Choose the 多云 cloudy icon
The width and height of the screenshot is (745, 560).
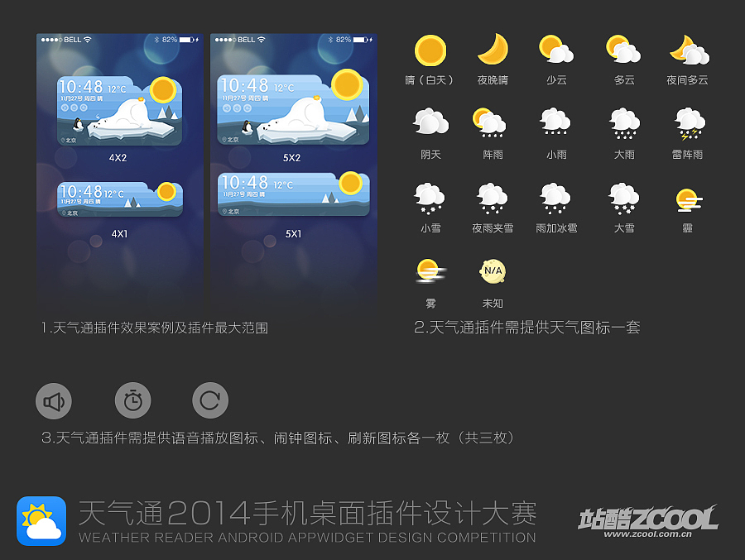click(623, 49)
